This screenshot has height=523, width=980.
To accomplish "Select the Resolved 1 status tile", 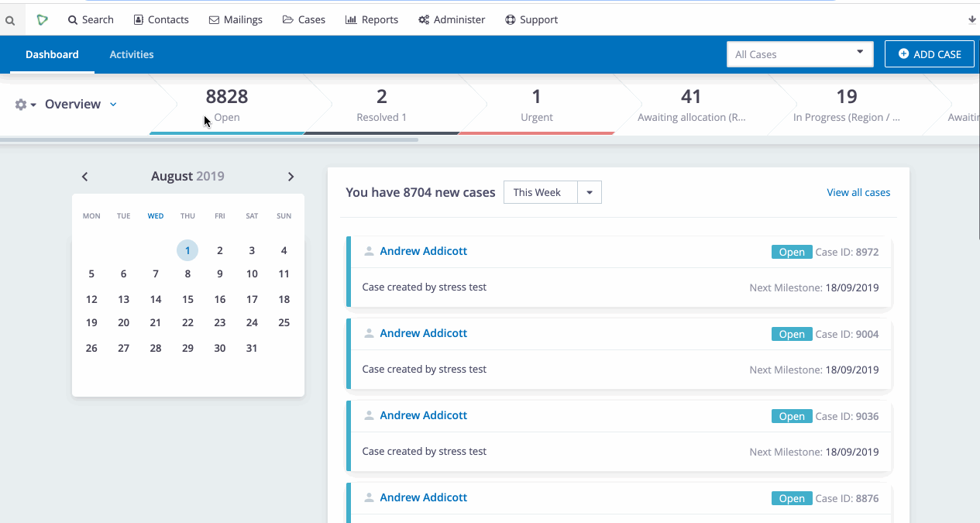I will pos(382,105).
